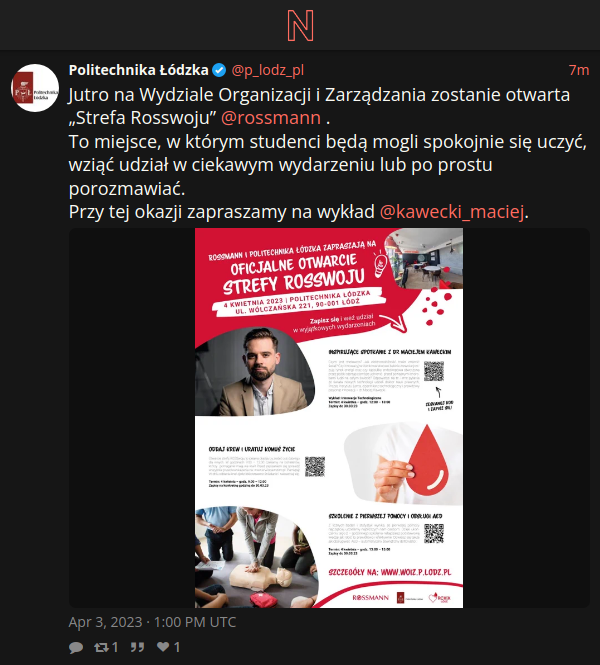The width and height of the screenshot is (600, 665).
Task: Click the Apr 3, 2023 publication date
Action: pos(152,622)
